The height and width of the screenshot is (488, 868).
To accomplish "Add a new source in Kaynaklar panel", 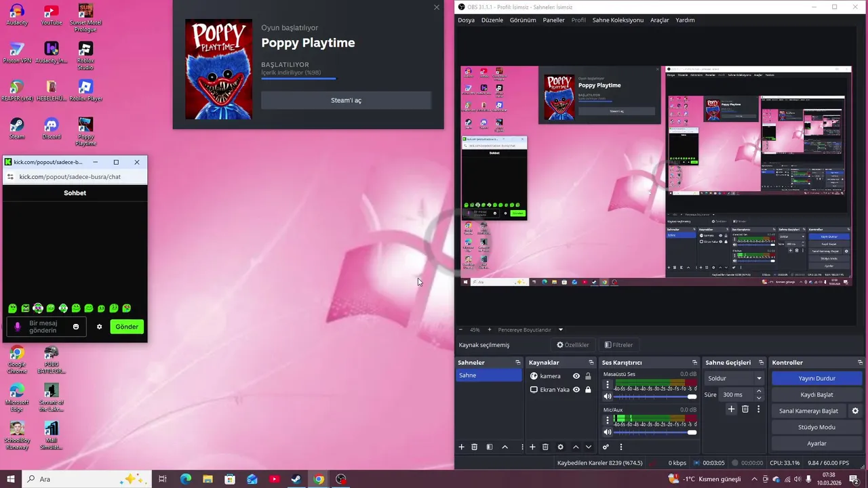I will pyautogui.click(x=532, y=447).
